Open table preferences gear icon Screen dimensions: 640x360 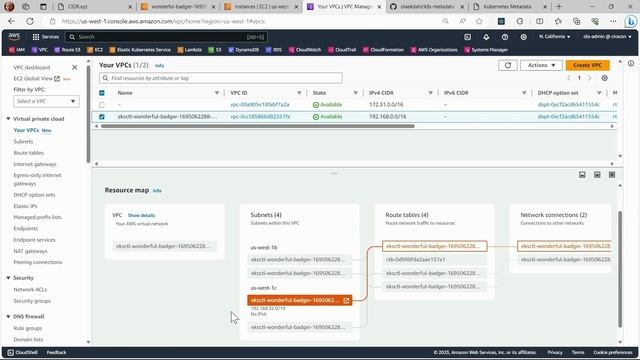(604, 78)
